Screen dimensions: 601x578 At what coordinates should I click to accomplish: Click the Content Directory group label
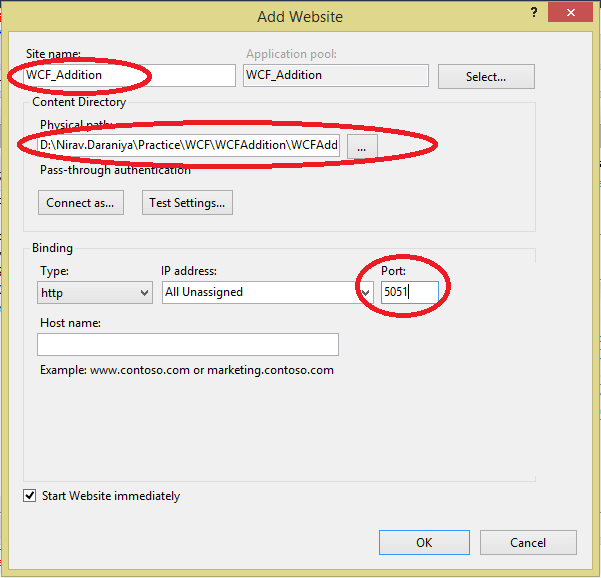(79, 102)
